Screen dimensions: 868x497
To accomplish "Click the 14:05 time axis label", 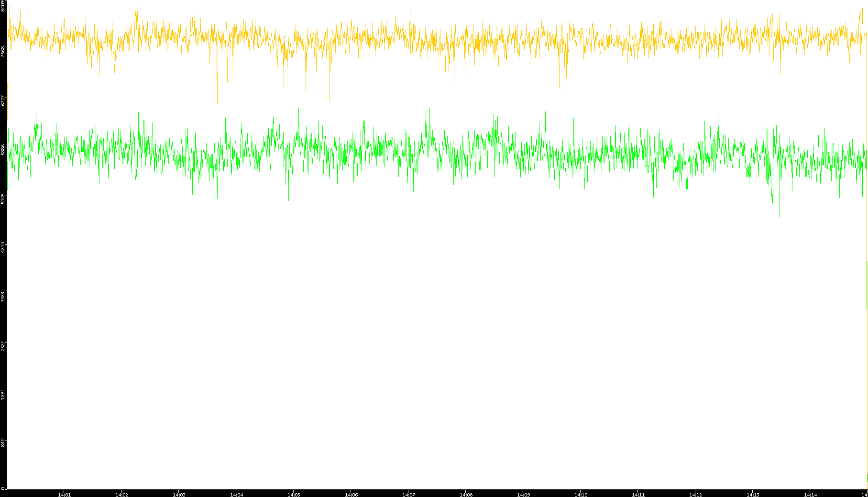I will click(294, 495).
